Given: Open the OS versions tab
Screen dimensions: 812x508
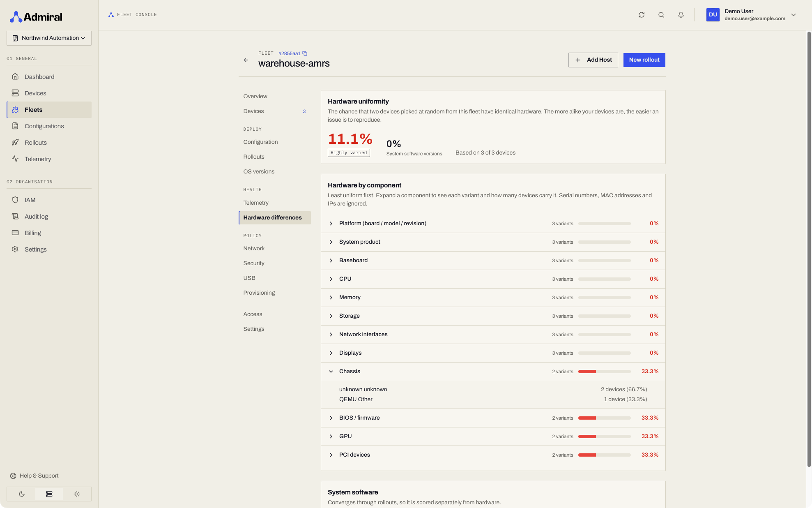Looking at the screenshot, I should click(x=274, y=171).
